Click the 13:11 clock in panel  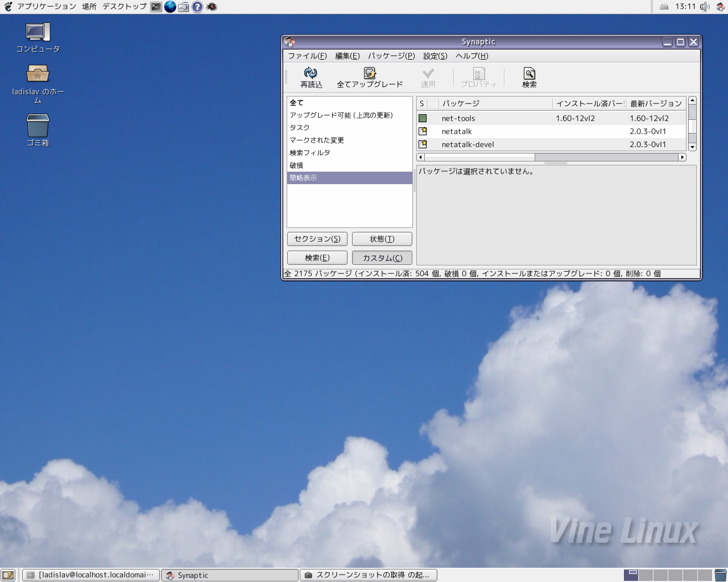pyautogui.click(x=685, y=6)
